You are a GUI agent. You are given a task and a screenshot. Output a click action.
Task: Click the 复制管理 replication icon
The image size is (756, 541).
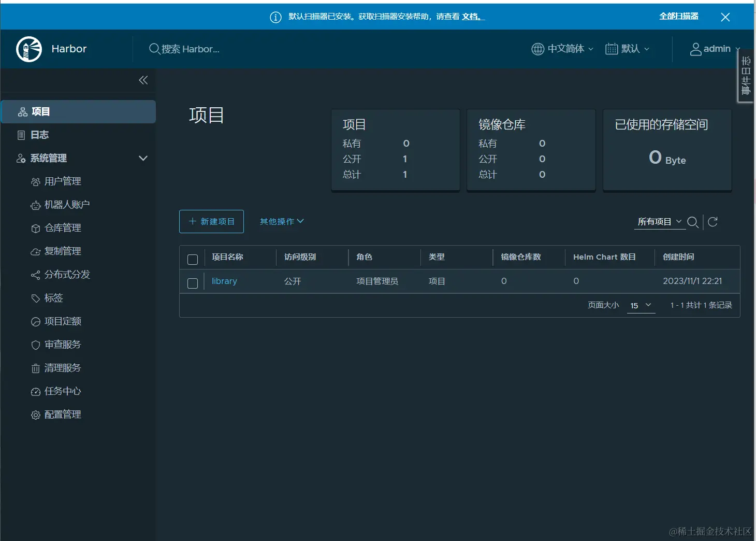[x=36, y=252]
